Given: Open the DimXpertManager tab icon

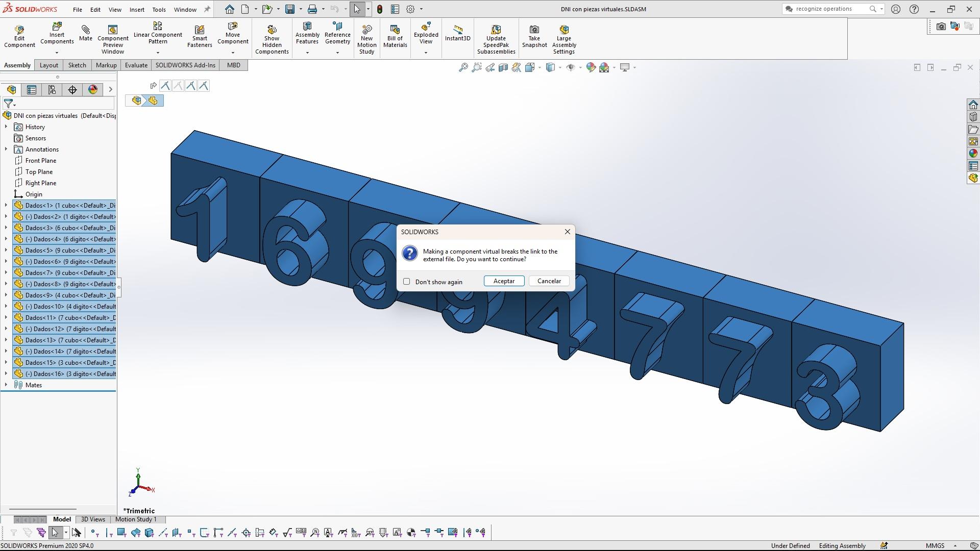Looking at the screenshot, I should [x=72, y=90].
